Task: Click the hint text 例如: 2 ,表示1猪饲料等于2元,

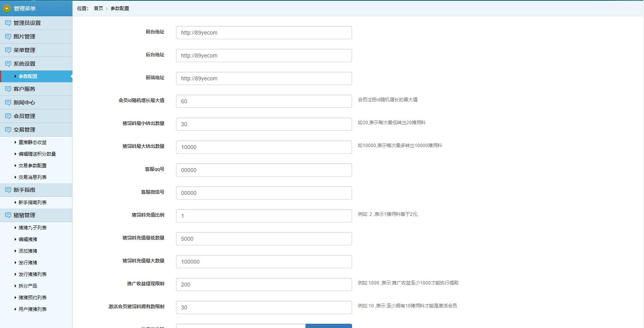Action: click(x=388, y=214)
